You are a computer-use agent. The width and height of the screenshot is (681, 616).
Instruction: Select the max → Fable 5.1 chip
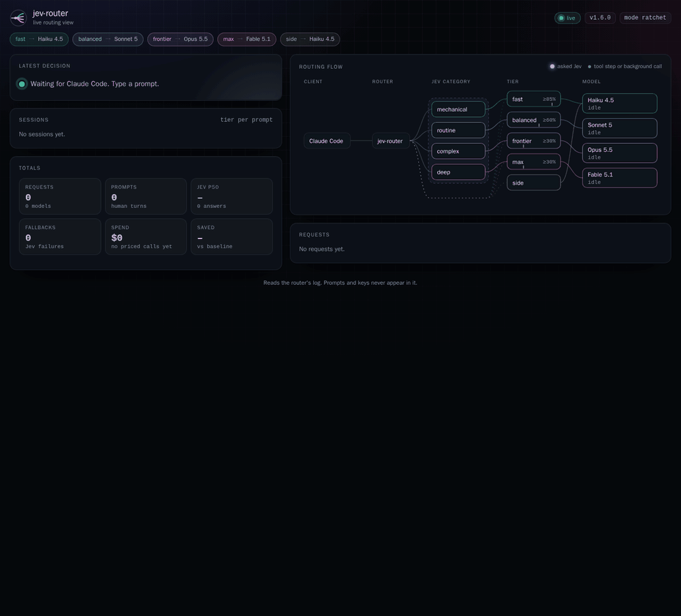point(247,39)
